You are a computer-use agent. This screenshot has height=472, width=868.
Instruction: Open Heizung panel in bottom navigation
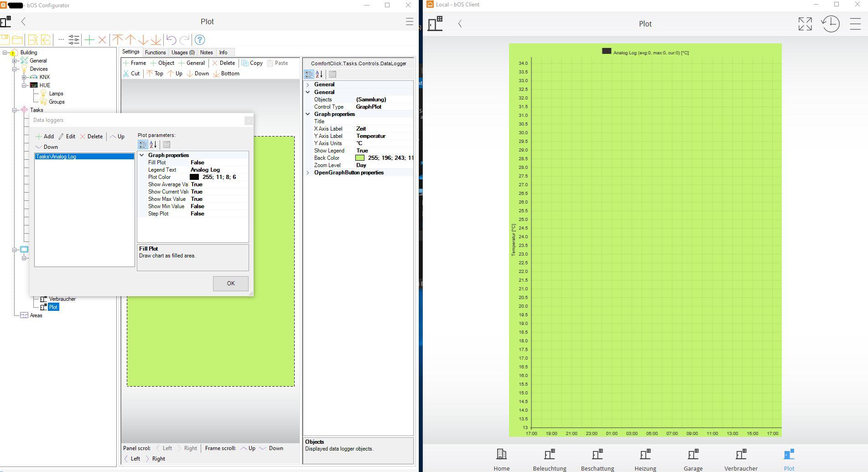point(645,459)
